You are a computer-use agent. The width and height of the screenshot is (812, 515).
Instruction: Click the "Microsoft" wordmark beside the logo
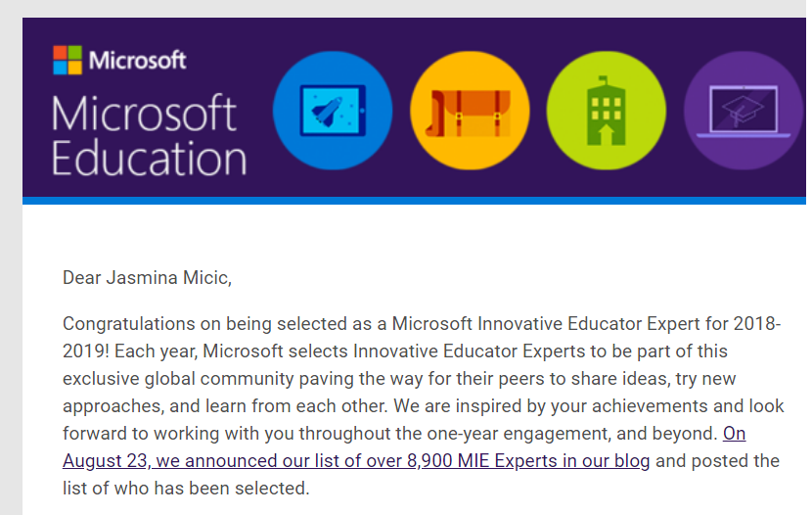[137, 61]
